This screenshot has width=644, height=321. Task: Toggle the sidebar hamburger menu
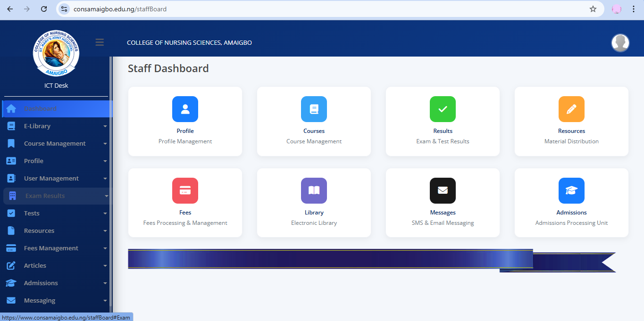pyautogui.click(x=100, y=42)
